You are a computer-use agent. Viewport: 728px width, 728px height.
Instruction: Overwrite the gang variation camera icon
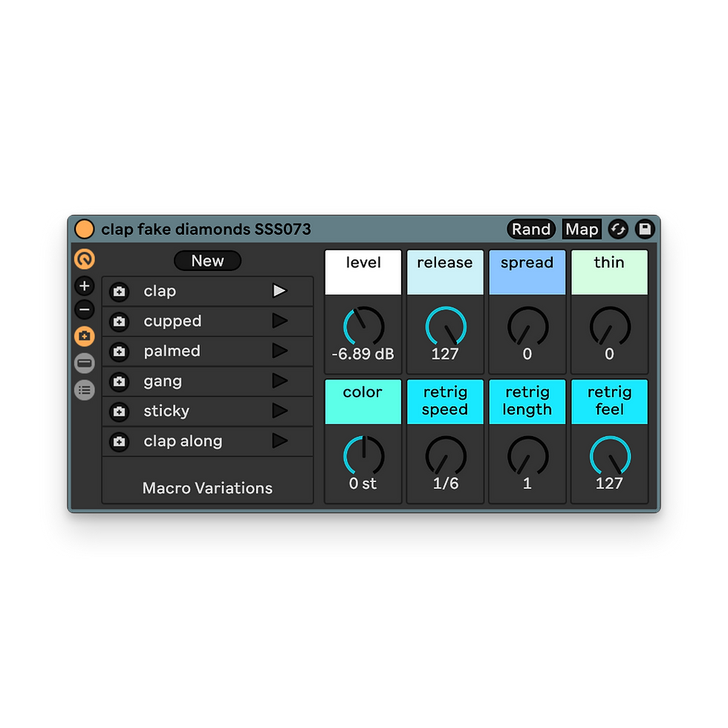(x=120, y=382)
